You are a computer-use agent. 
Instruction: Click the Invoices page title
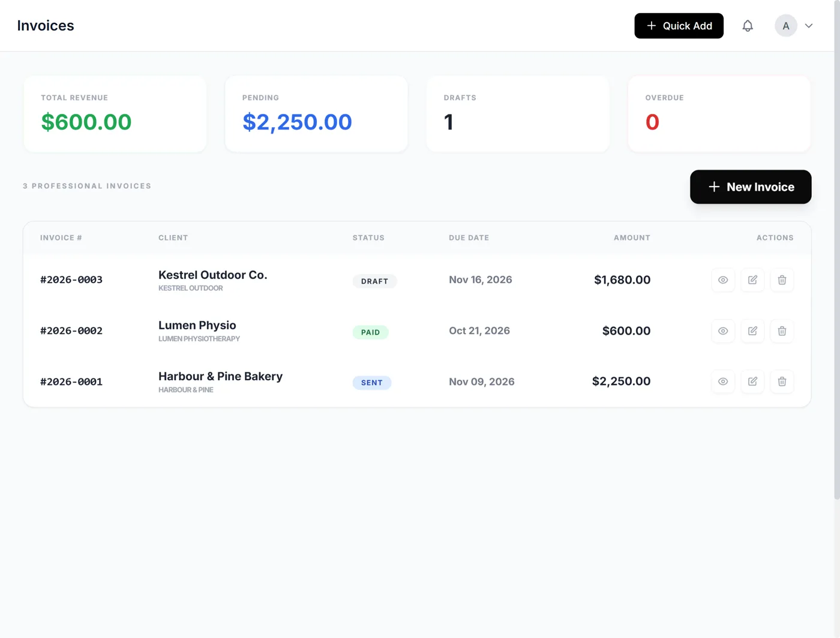pos(46,26)
